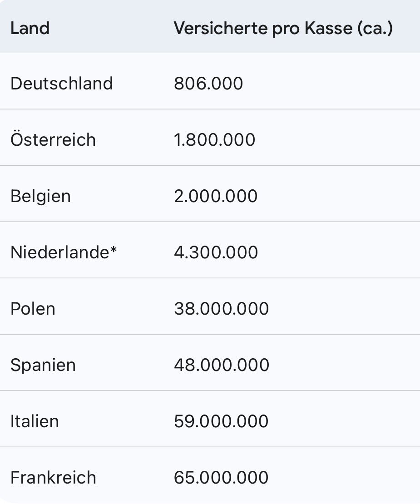Select the Deutschland cell
420x504 pixels.
tap(62, 84)
